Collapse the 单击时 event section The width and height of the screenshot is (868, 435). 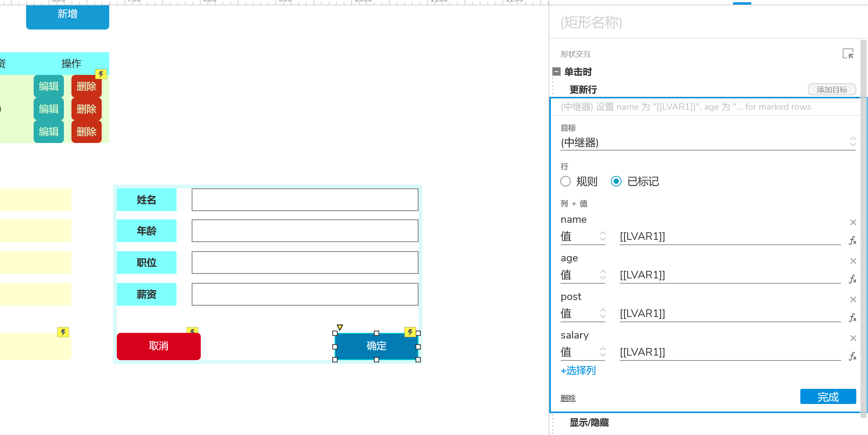coord(556,71)
